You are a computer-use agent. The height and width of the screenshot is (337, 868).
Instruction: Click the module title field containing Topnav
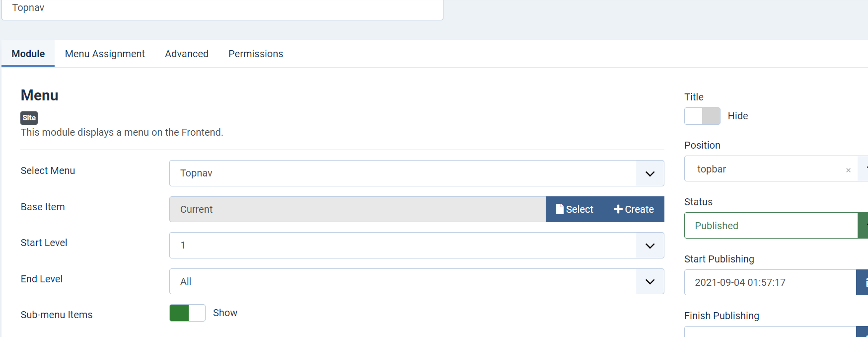coord(222,8)
